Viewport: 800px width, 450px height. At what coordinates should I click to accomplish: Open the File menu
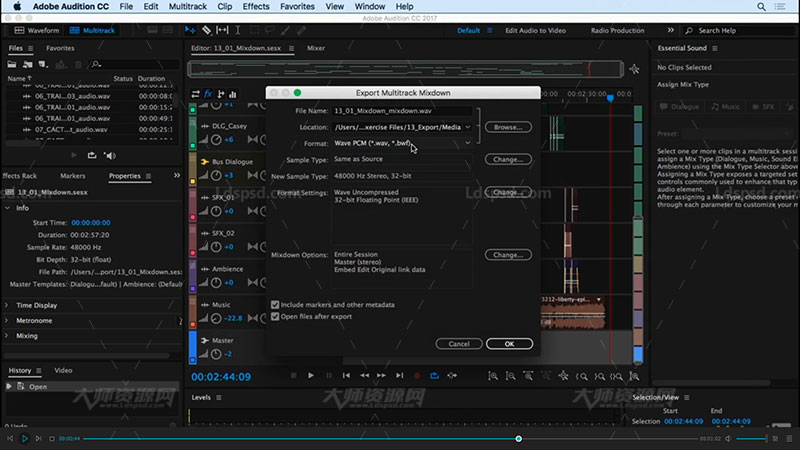[x=126, y=7]
